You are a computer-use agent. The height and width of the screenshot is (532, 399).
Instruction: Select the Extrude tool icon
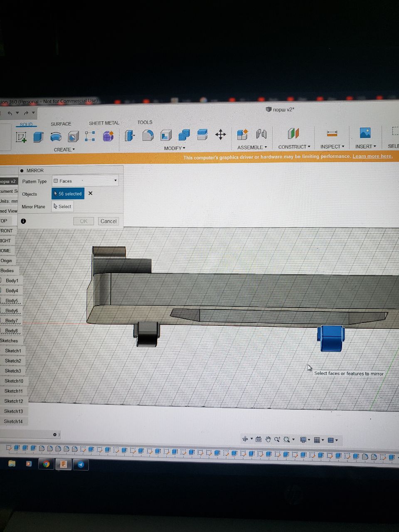click(38, 137)
